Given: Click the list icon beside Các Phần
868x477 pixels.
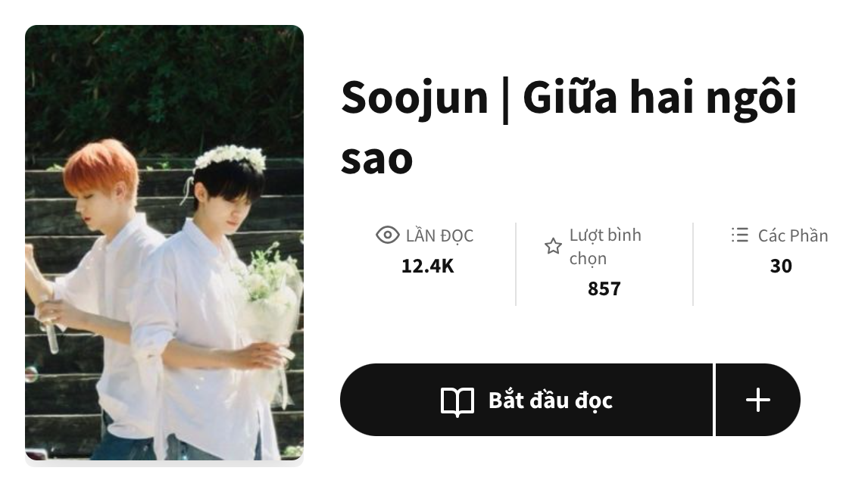Looking at the screenshot, I should pyautogui.click(x=739, y=235).
